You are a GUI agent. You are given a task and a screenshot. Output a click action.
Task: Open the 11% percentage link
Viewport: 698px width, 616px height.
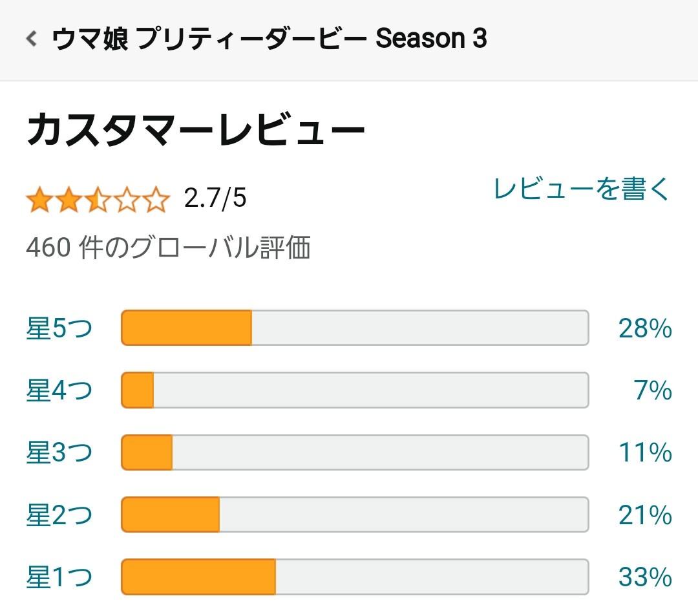[x=646, y=452]
